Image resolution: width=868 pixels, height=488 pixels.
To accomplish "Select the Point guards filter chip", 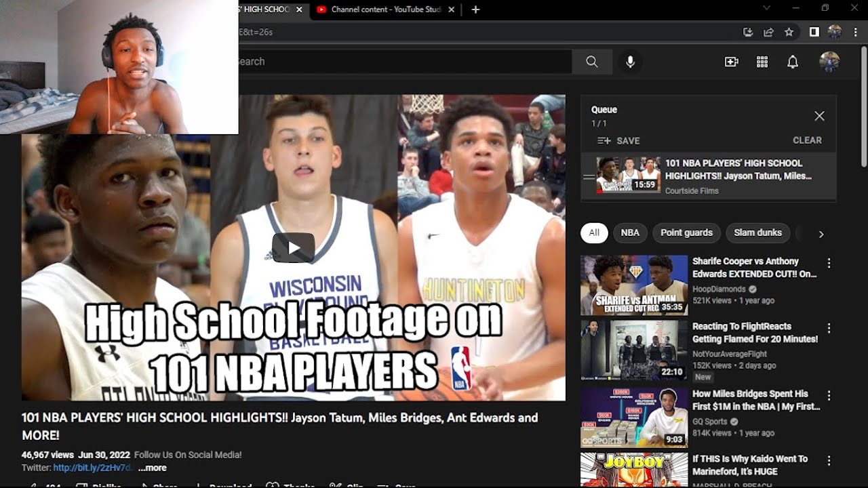I will coord(686,232).
